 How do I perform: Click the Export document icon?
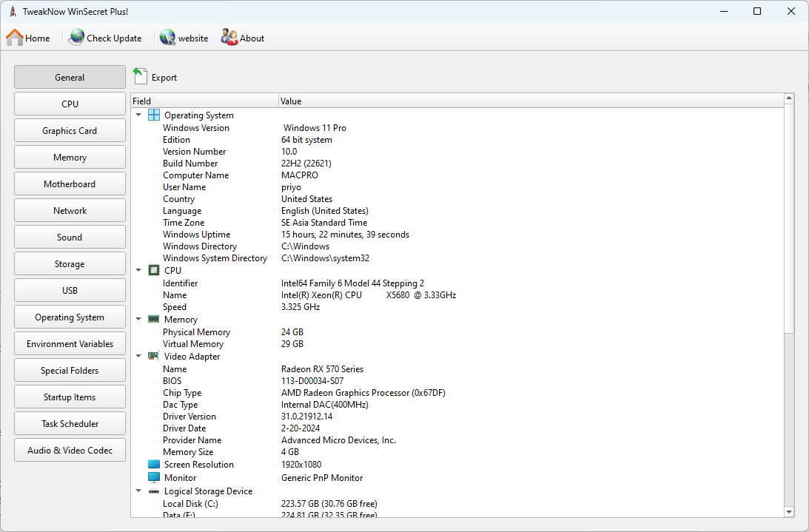[140, 76]
